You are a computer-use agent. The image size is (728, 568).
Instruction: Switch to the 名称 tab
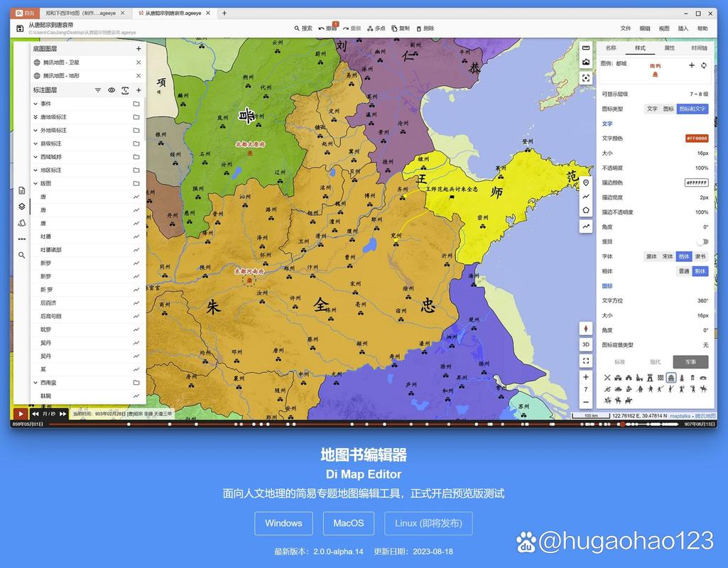[611, 48]
